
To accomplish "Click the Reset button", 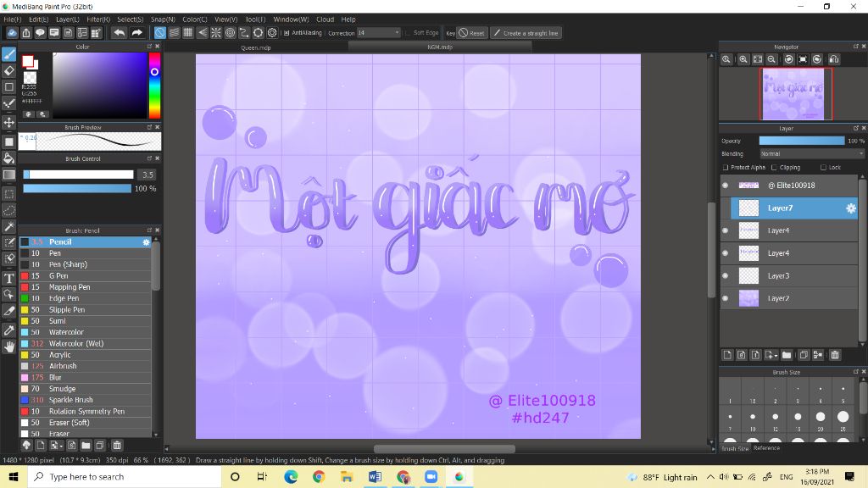I will click(471, 33).
